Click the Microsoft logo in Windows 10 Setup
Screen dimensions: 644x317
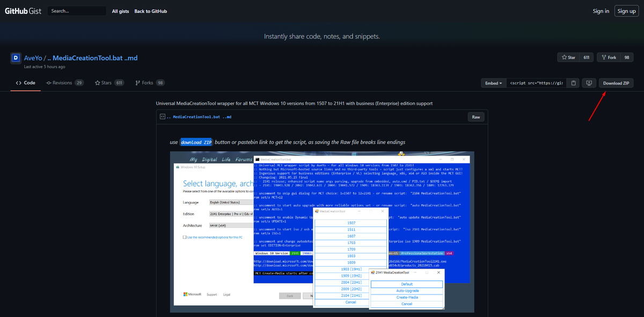(x=192, y=294)
